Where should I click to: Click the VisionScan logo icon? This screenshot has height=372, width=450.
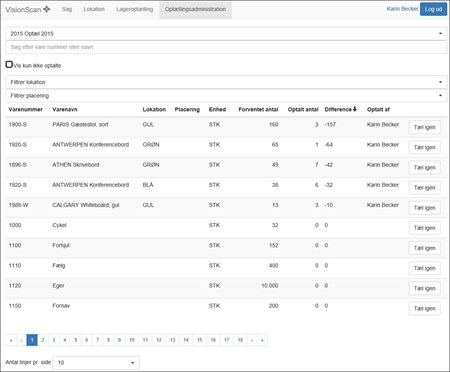[x=47, y=9]
